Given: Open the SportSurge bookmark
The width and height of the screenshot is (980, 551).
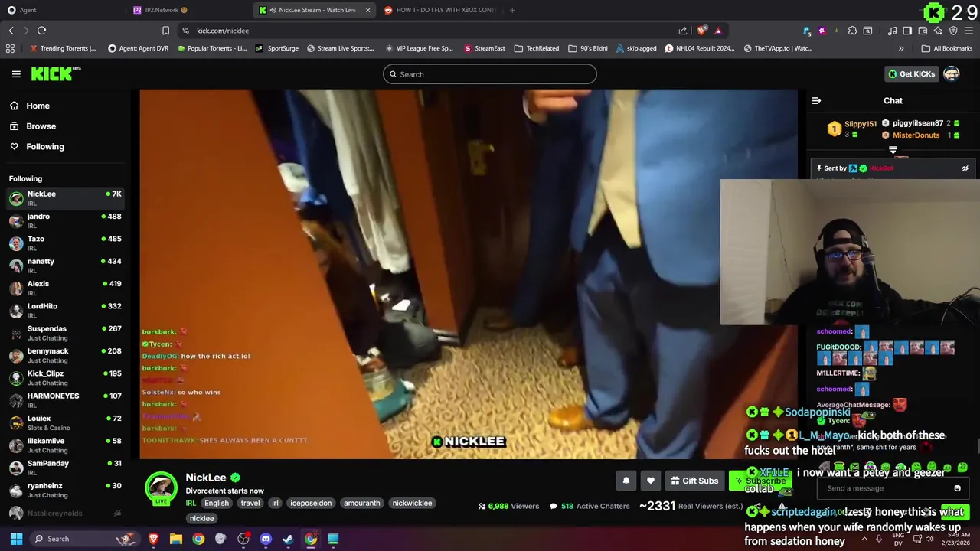Looking at the screenshot, I should (277, 48).
